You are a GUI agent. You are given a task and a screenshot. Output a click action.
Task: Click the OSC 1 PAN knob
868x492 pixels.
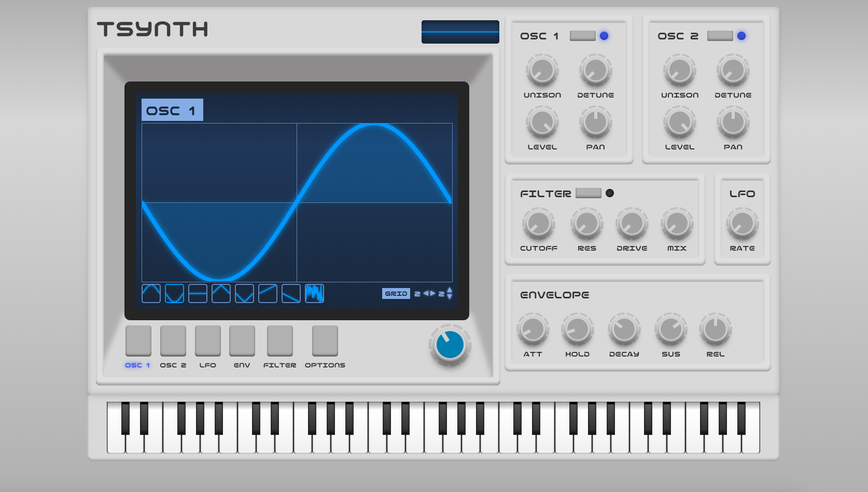596,122
